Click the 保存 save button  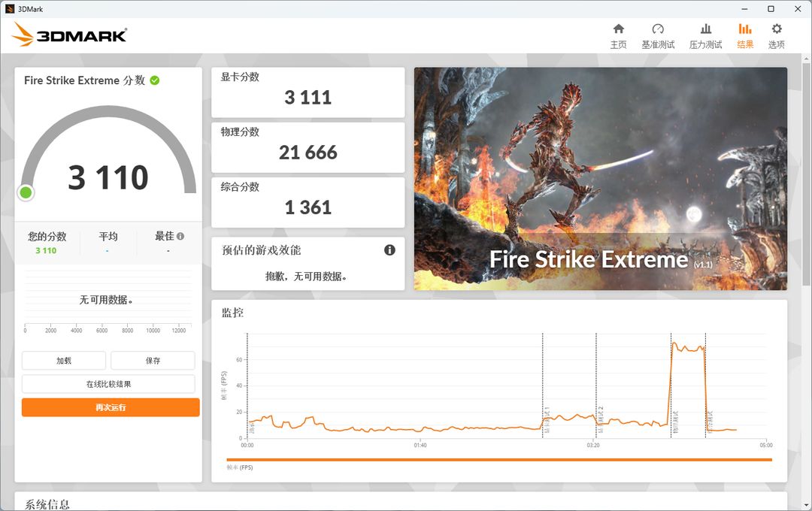click(153, 361)
